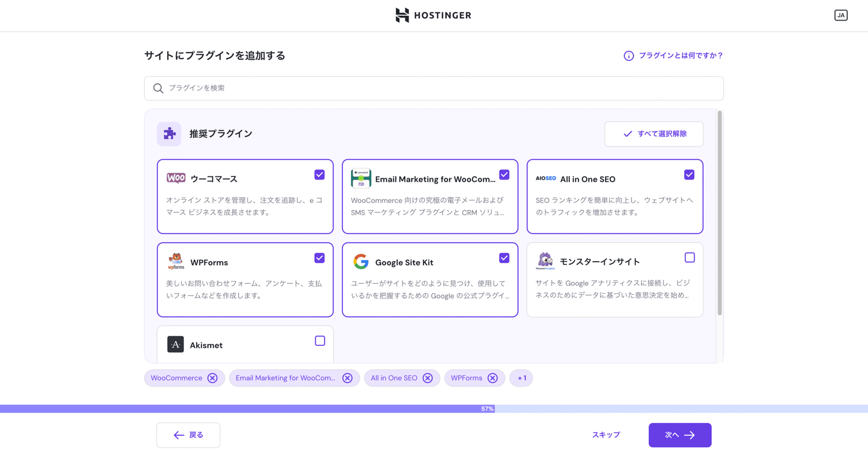Click inside the プラグインを検索 search field
868x456 pixels.
434,88
